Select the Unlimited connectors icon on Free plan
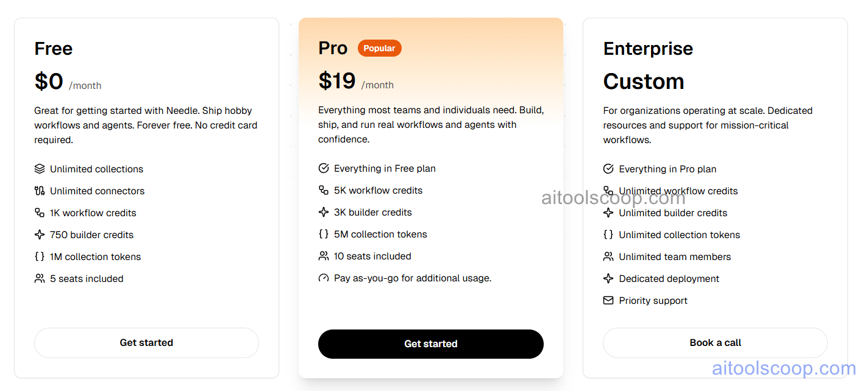The width and height of the screenshot is (868, 391). 40,191
